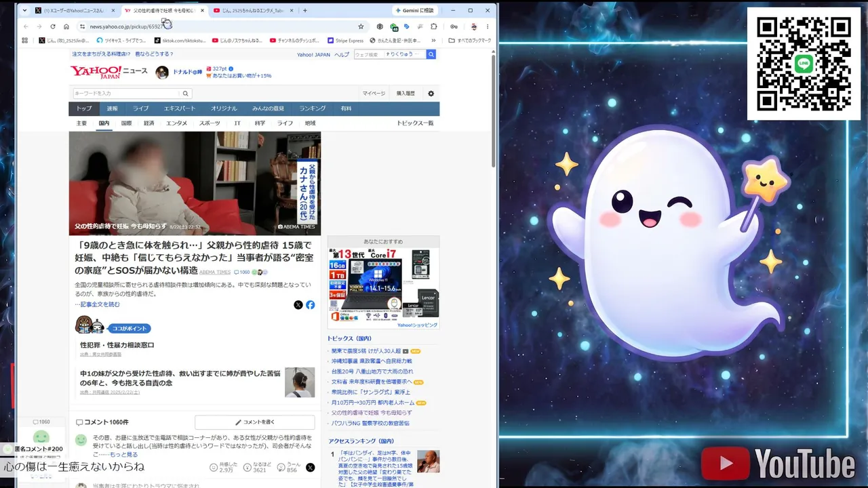Share the article on Facebook

[x=310, y=305]
